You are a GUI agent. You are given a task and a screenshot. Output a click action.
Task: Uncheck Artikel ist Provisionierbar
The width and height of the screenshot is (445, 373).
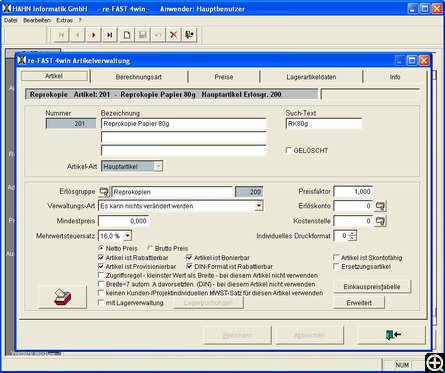(101, 267)
